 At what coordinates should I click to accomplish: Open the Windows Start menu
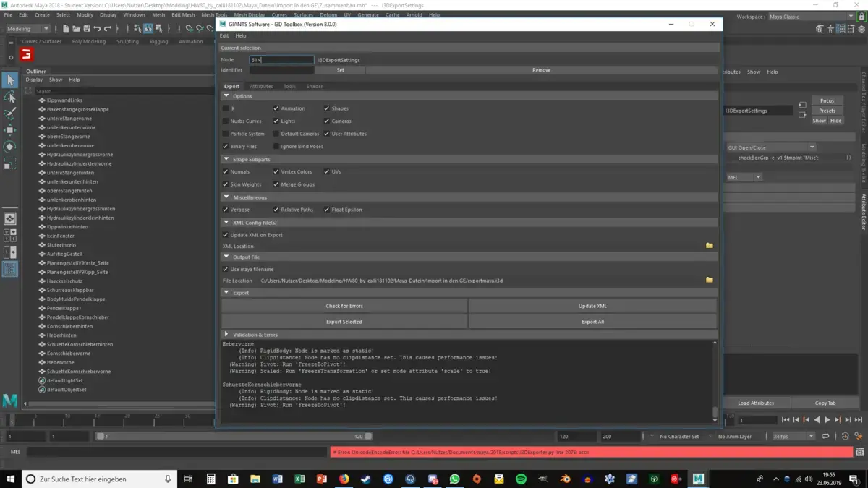[10, 479]
